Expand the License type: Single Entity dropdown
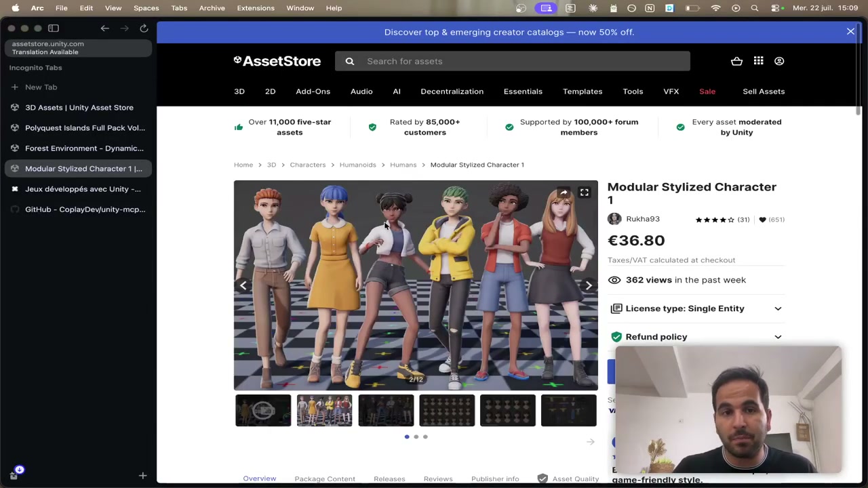Screen dimensions: 868x488 [696, 308]
